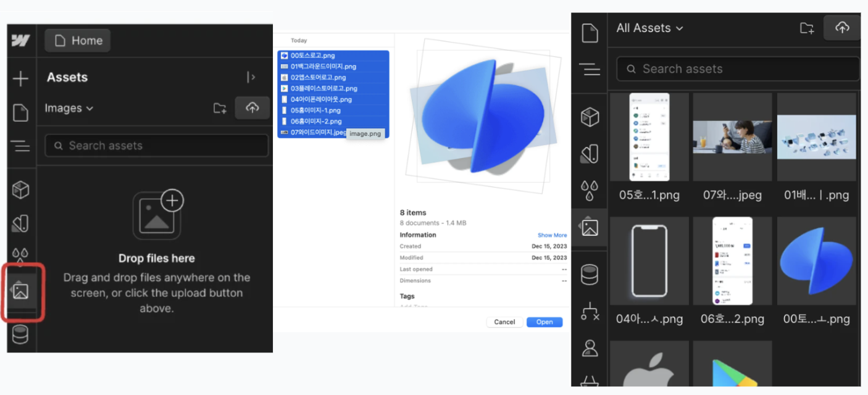The height and width of the screenshot is (395, 868).
Task: Click the Open button in file dialog
Action: [545, 322]
